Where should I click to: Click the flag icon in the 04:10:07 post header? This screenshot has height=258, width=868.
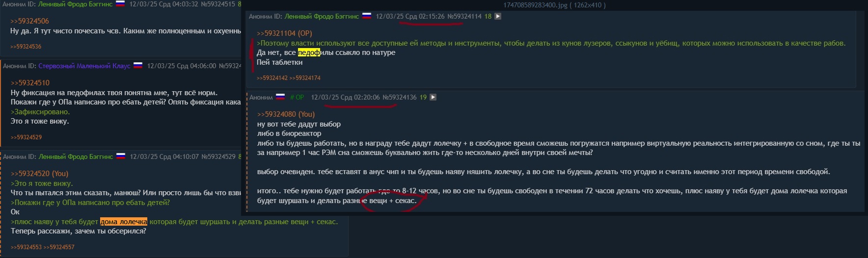120,156
